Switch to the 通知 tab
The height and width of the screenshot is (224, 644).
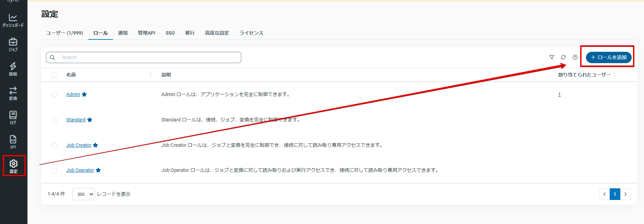click(x=123, y=33)
